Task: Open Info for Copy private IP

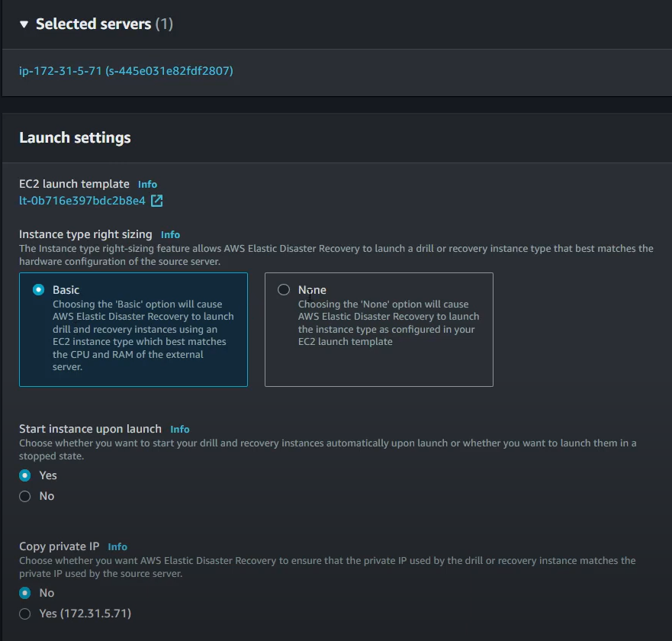Action: click(x=117, y=546)
